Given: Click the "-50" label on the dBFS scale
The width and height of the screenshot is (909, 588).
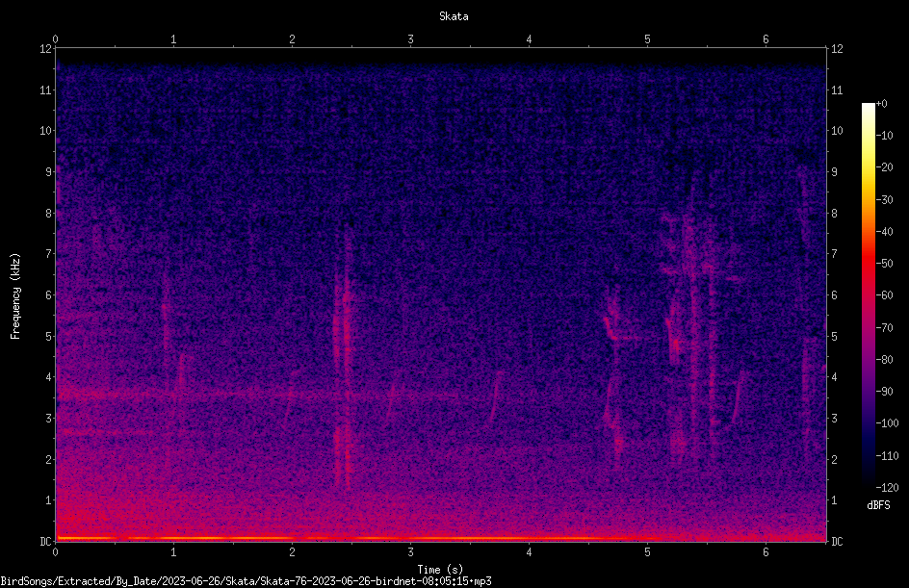Looking at the screenshot, I should coord(884,264).
